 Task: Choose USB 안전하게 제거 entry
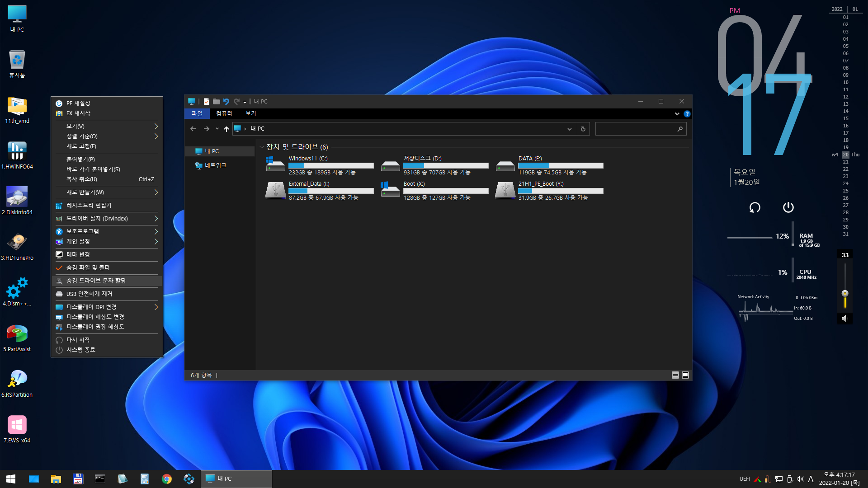click(x=107, y=294)
